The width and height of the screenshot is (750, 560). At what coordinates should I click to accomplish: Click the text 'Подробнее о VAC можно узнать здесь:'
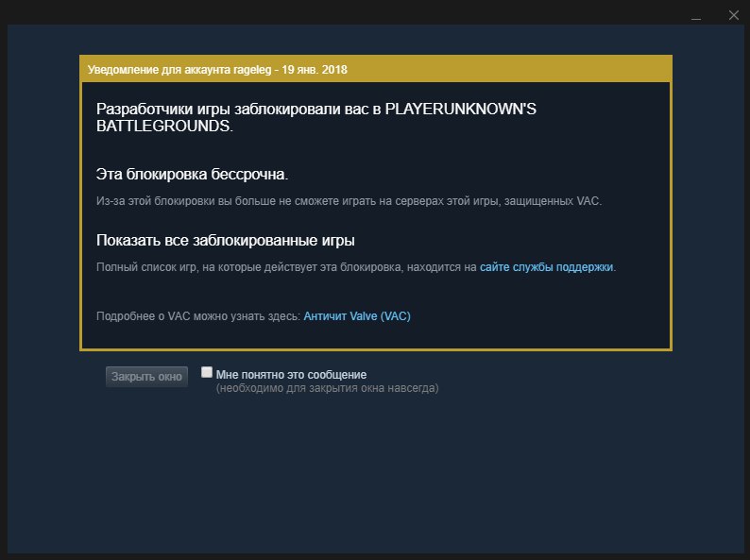click(198, 316)
